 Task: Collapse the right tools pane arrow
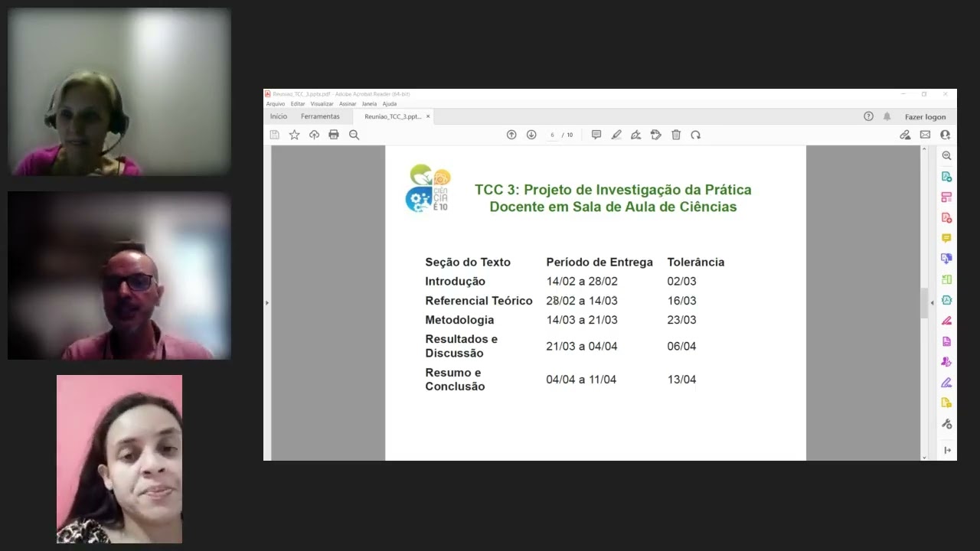tap(932, 303)
